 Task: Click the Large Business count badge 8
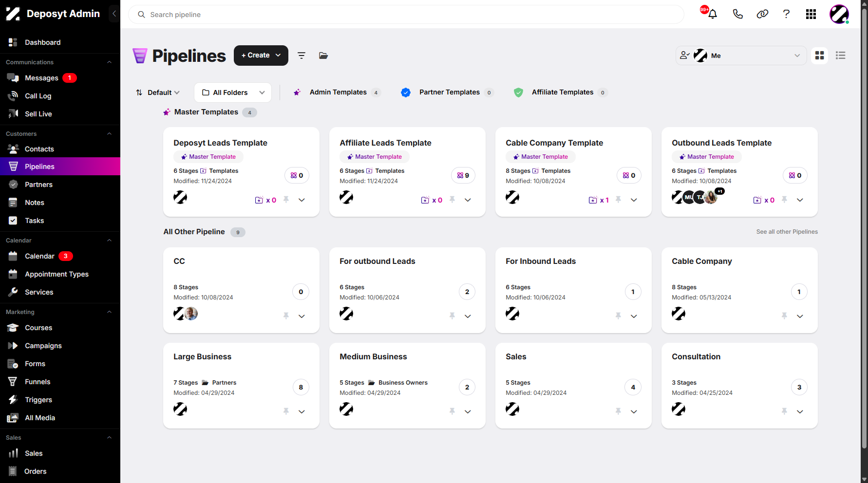(x=301, y=387)
